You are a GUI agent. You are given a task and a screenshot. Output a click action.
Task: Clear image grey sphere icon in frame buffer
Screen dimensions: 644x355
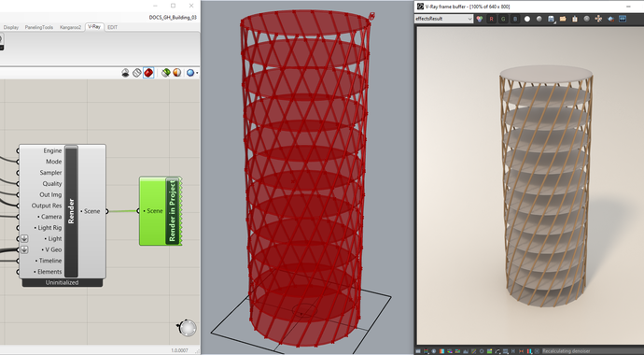[x=586, y=19]
